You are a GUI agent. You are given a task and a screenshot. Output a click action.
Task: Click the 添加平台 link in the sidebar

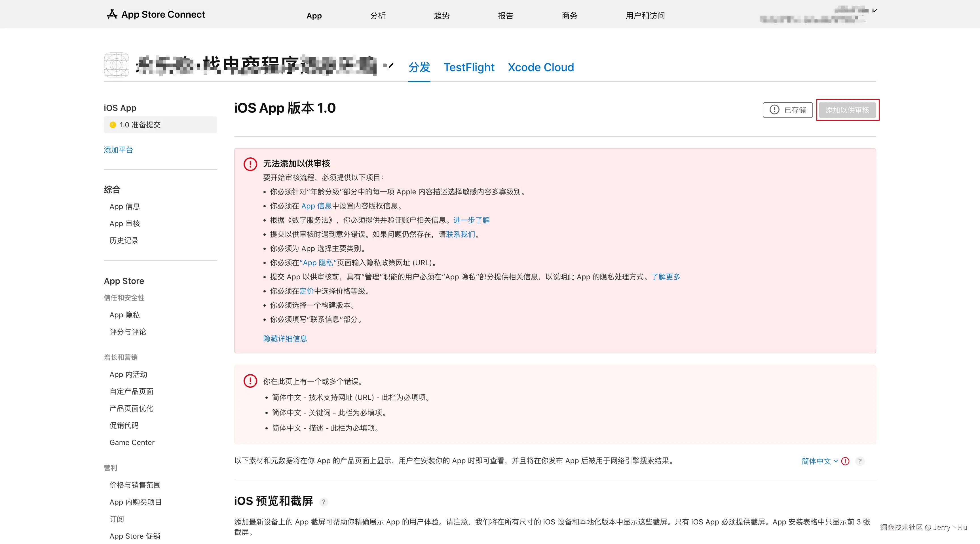tap(118, 150)
